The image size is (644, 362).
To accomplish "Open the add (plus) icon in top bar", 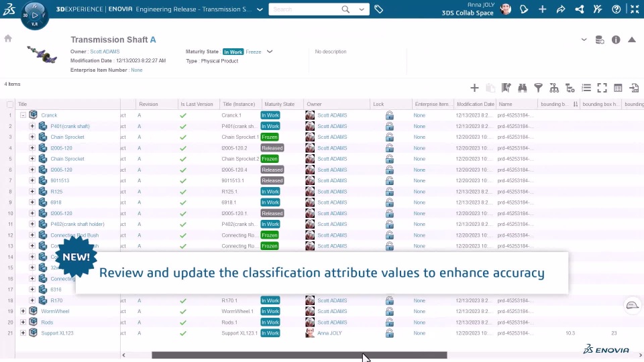I will point(542,9).
